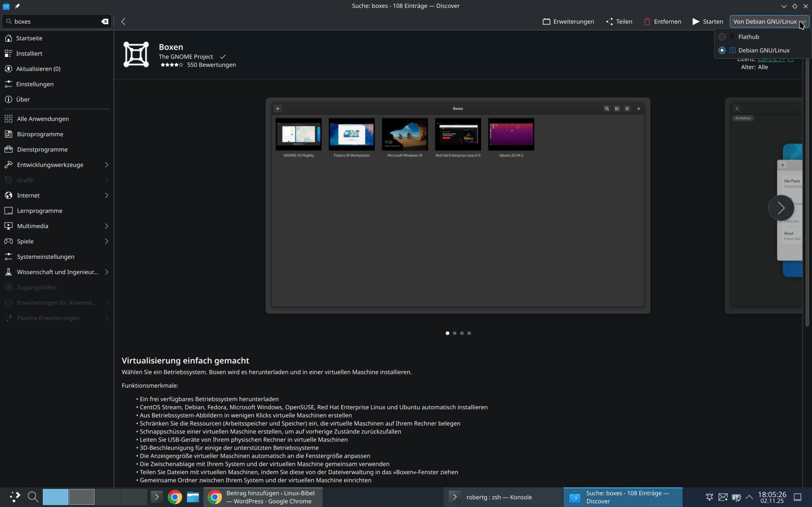The height and width of the screenshot is (507, 812).
Task: Select the Debian GNU/Linux radio option
Action: (722, 50)
